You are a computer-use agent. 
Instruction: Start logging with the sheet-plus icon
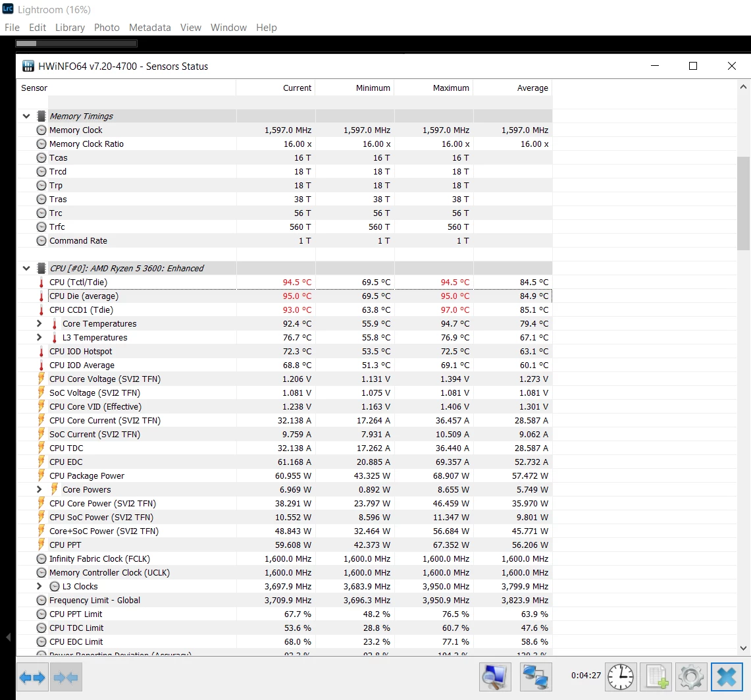[x=656, y=677]
